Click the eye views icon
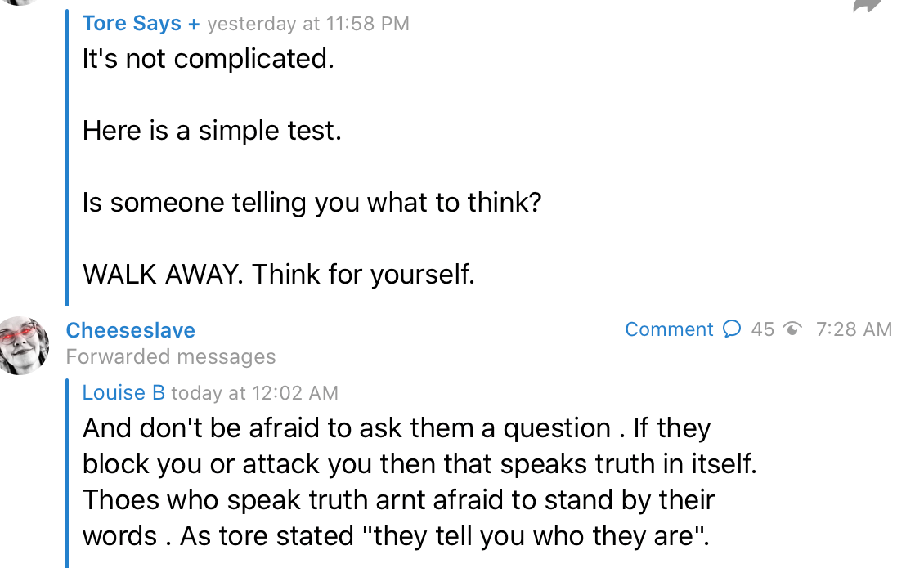The image size is (924, 577). coord(792,329)
